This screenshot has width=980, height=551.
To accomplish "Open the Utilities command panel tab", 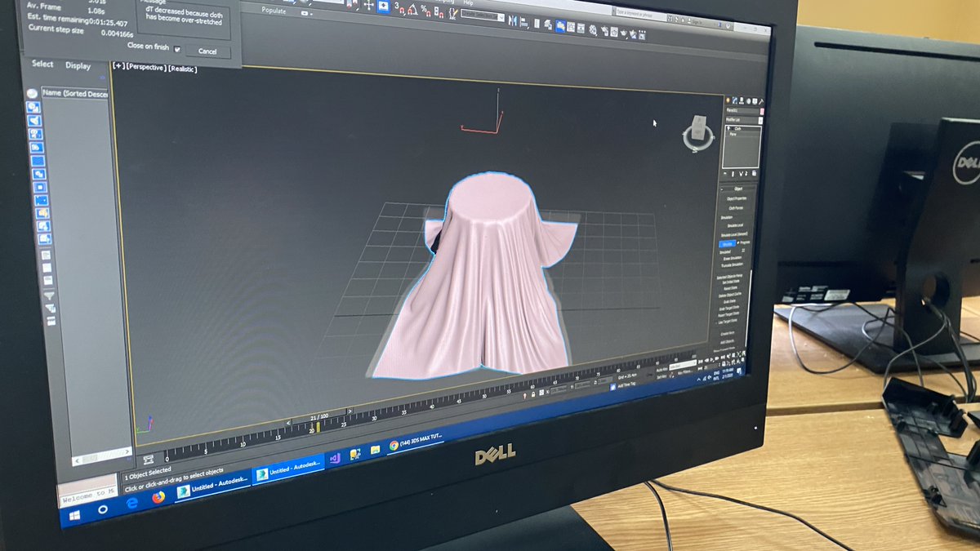I will pyautogui.click(x=760, y=100).
